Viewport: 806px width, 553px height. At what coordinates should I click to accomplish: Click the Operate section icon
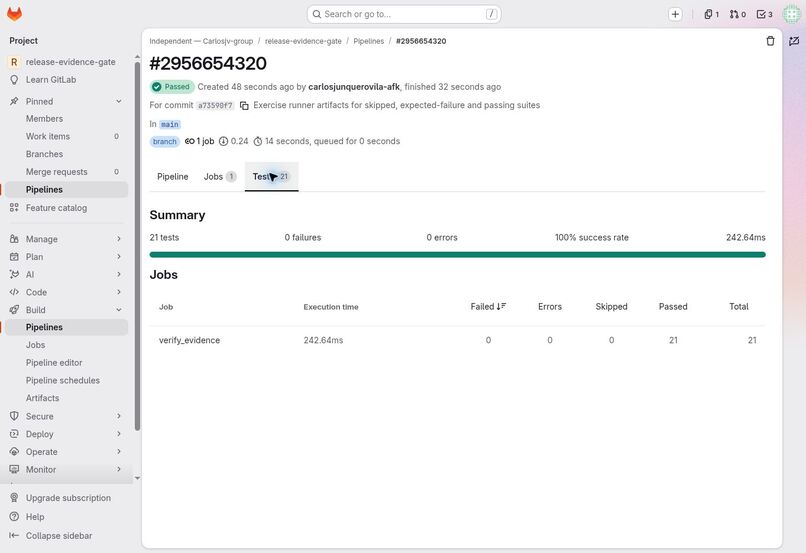pos(14,452)
